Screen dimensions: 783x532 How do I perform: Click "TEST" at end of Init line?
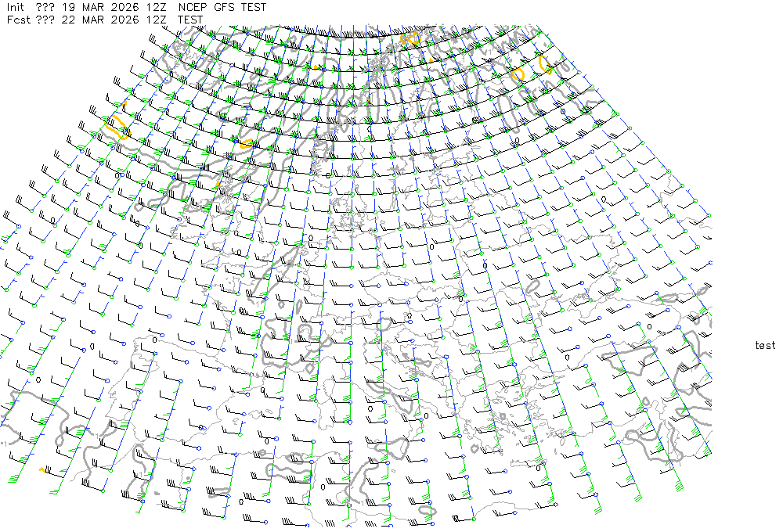click(x=254, y=7)
